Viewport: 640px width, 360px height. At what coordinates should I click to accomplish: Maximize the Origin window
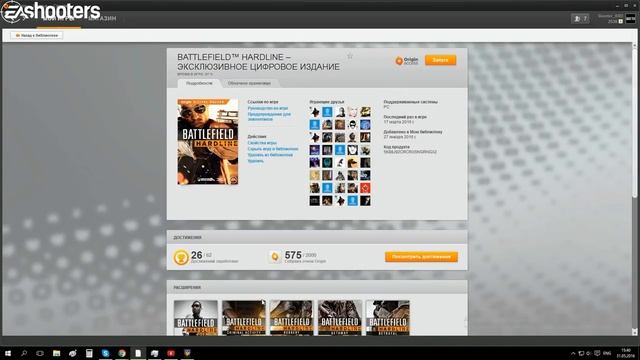coord(626,6)
